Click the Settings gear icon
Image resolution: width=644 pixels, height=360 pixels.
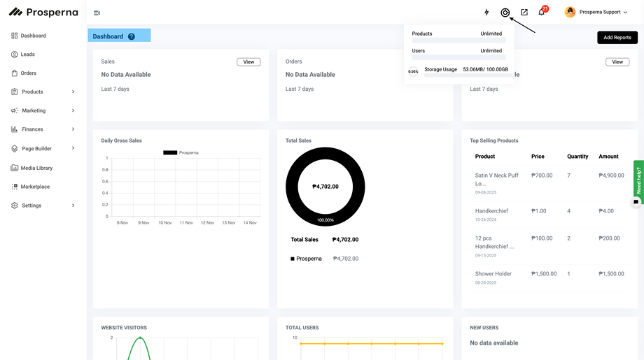pos(15,206)
